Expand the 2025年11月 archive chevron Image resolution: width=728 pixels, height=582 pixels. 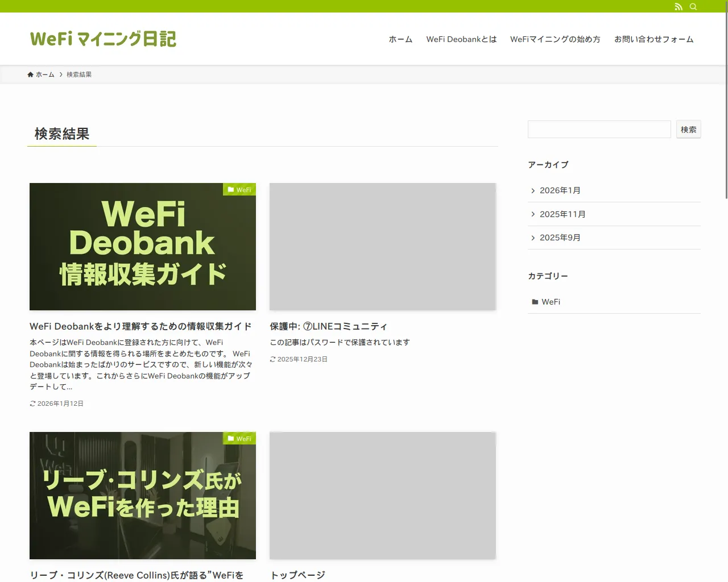pos(533,214)
